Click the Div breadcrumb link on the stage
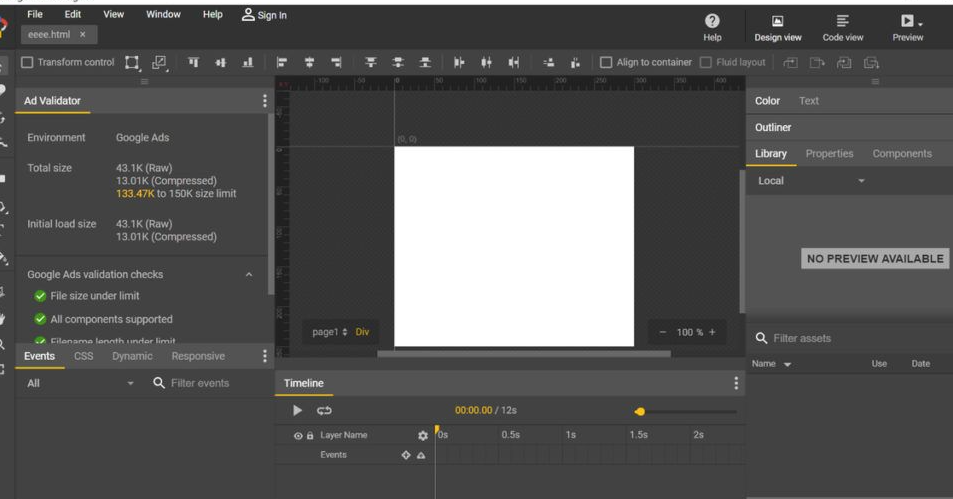953x499 pixels. [362, 332]
